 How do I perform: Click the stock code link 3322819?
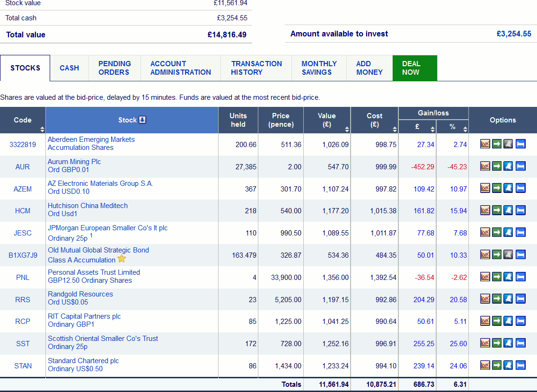pos(23,145)
